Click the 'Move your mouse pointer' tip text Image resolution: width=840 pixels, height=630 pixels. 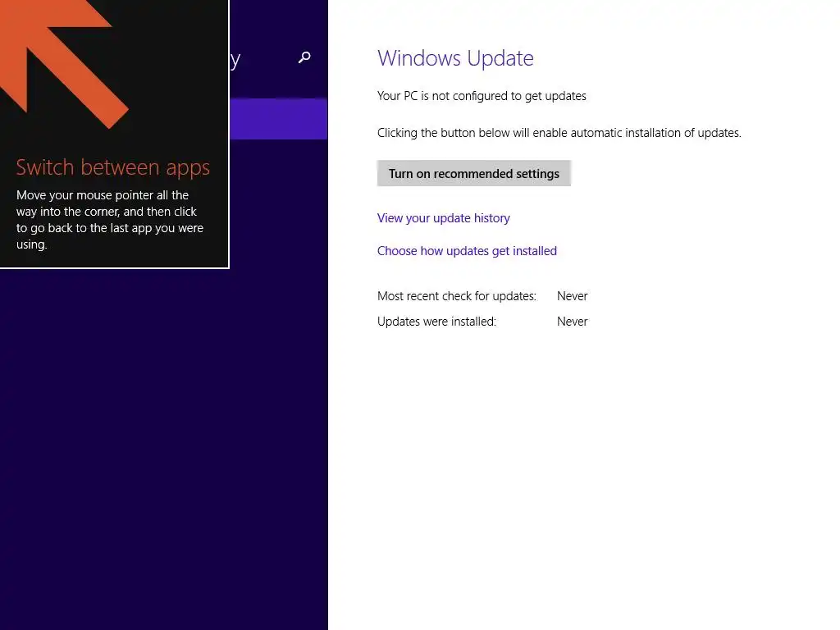[x=110, y=220]
